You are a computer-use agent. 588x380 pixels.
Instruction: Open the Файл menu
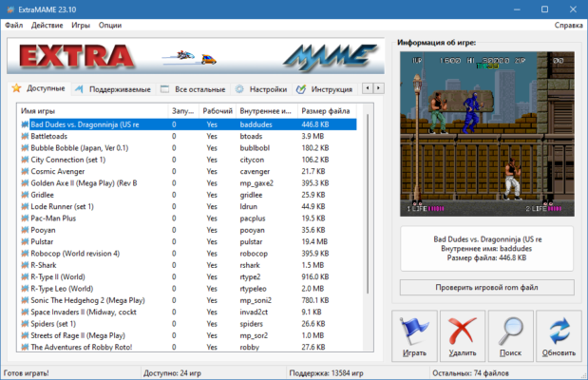point(13,25)
